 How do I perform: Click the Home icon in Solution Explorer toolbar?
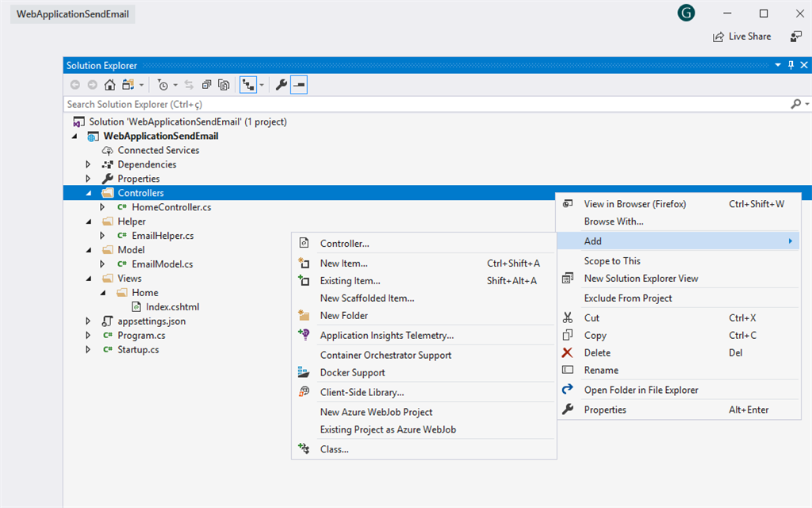coord(109,84)
